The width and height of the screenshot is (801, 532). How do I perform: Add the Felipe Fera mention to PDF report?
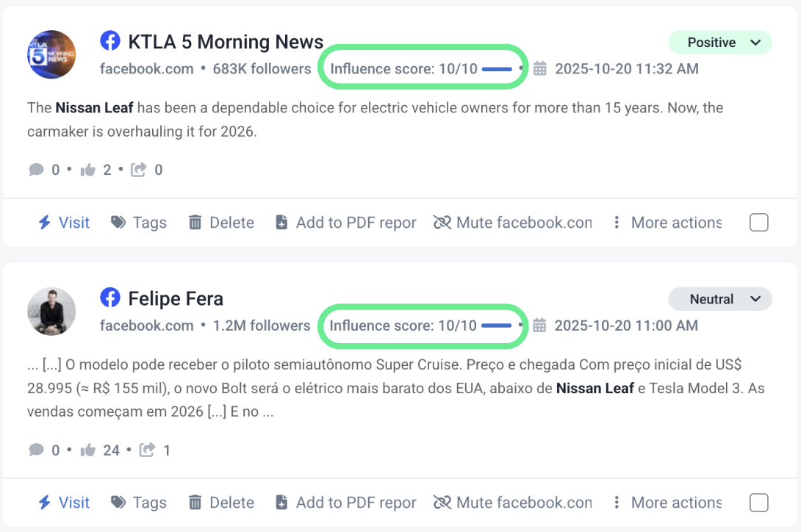[345, 503]
